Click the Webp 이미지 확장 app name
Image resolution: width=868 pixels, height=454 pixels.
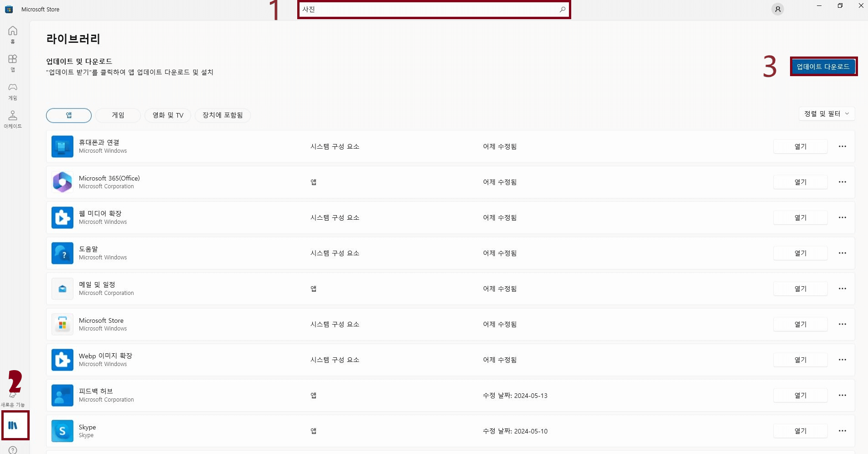[105, 356]
